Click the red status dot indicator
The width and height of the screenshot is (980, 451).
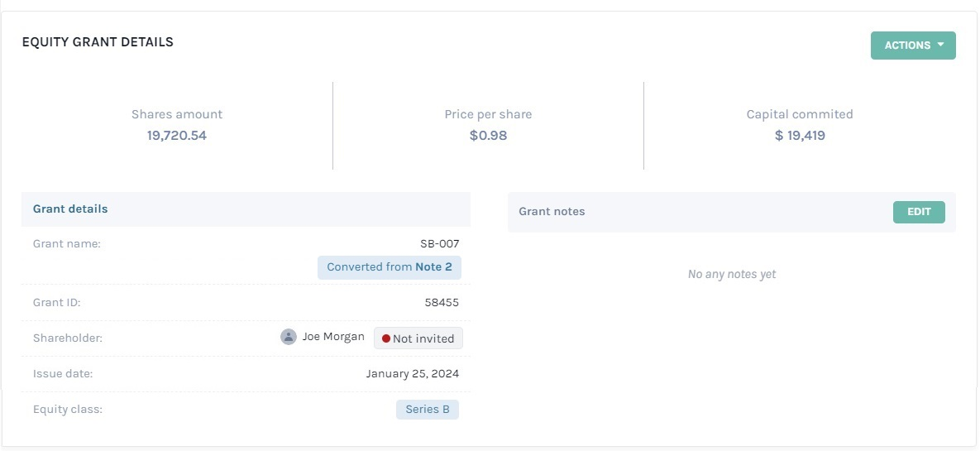(385, 338)
